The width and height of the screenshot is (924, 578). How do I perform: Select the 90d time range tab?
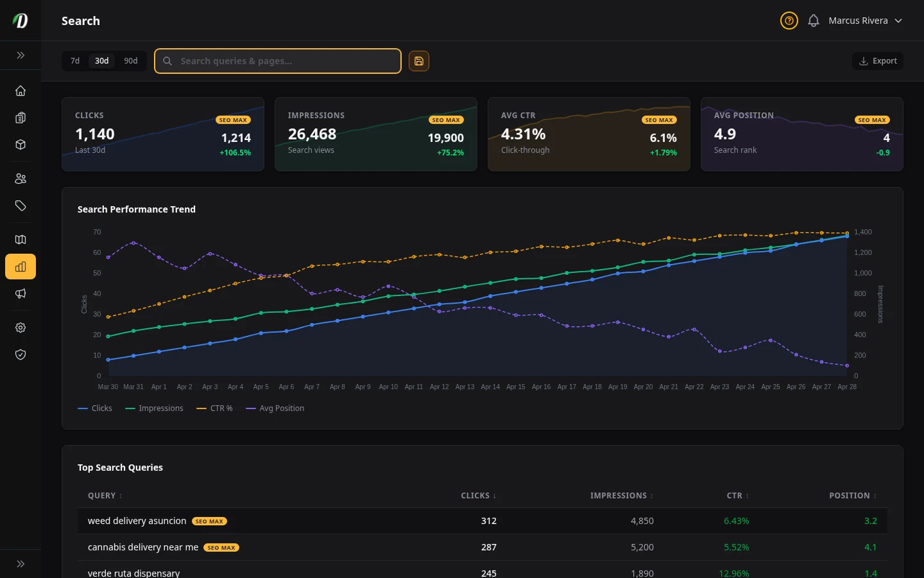(x=131, y=61)
